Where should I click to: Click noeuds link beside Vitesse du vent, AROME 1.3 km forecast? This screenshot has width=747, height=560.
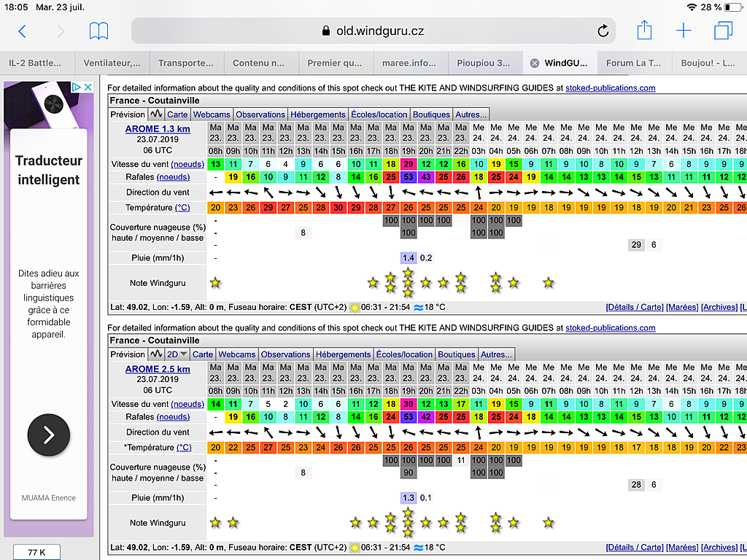(187, 164)
